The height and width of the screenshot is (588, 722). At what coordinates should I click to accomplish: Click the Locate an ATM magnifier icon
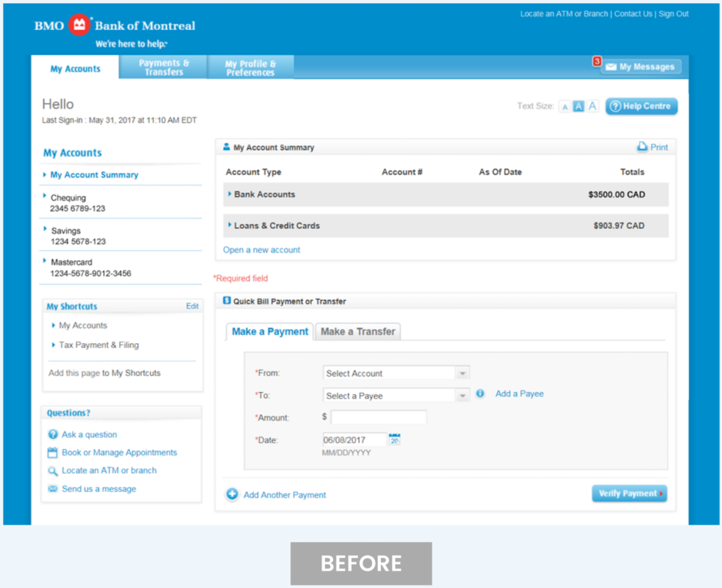[x=53, y=471]
